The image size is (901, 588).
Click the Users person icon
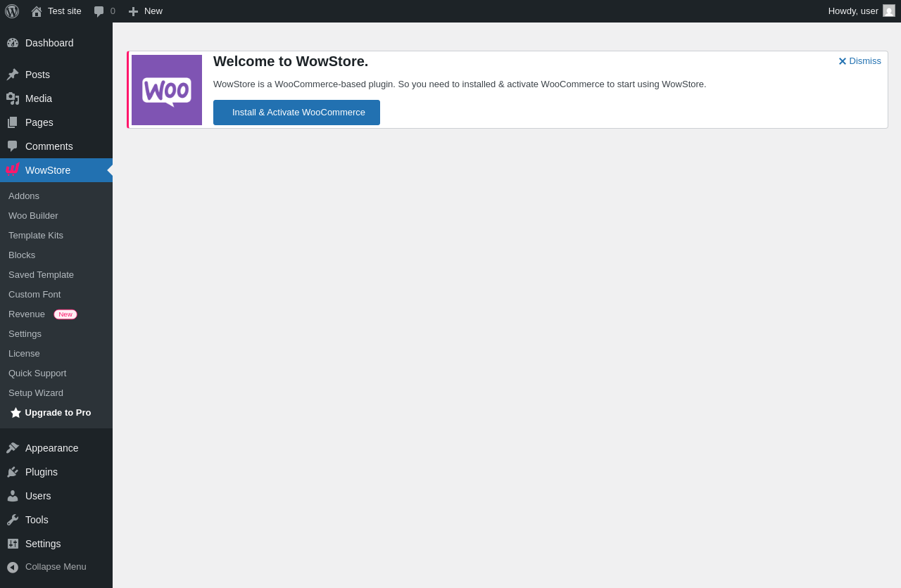[13, 496]
